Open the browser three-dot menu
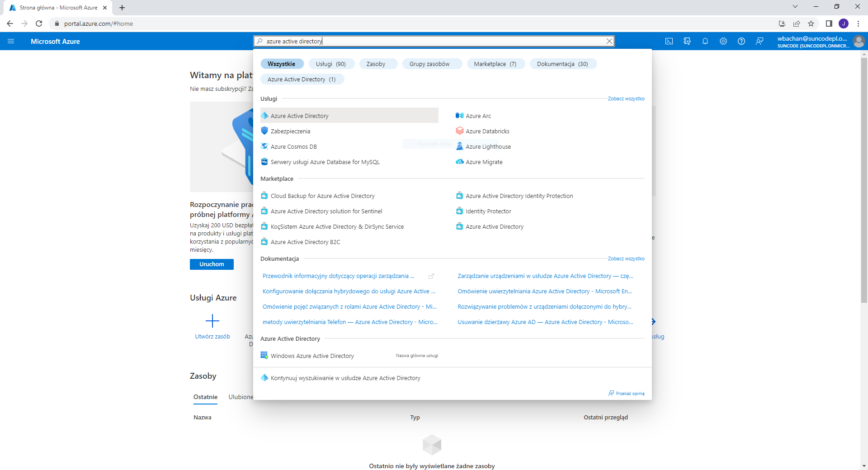 click(x=858, y=23)
